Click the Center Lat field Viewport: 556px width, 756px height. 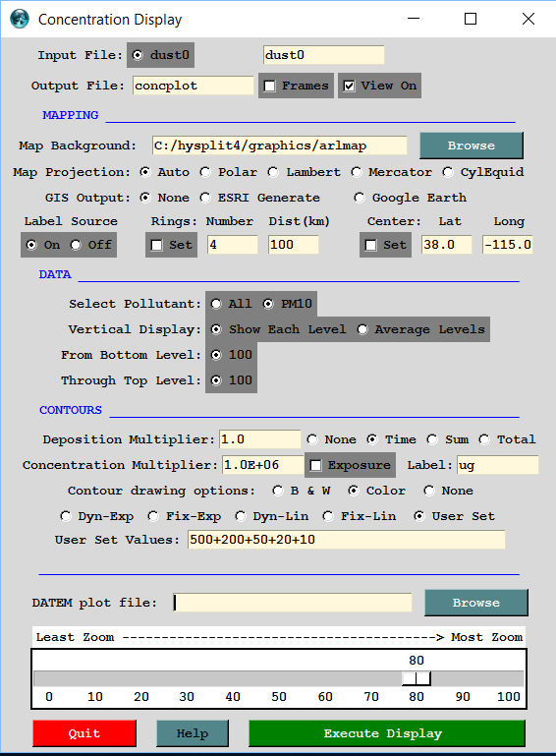pyautogui.click(x=447, y=245)
